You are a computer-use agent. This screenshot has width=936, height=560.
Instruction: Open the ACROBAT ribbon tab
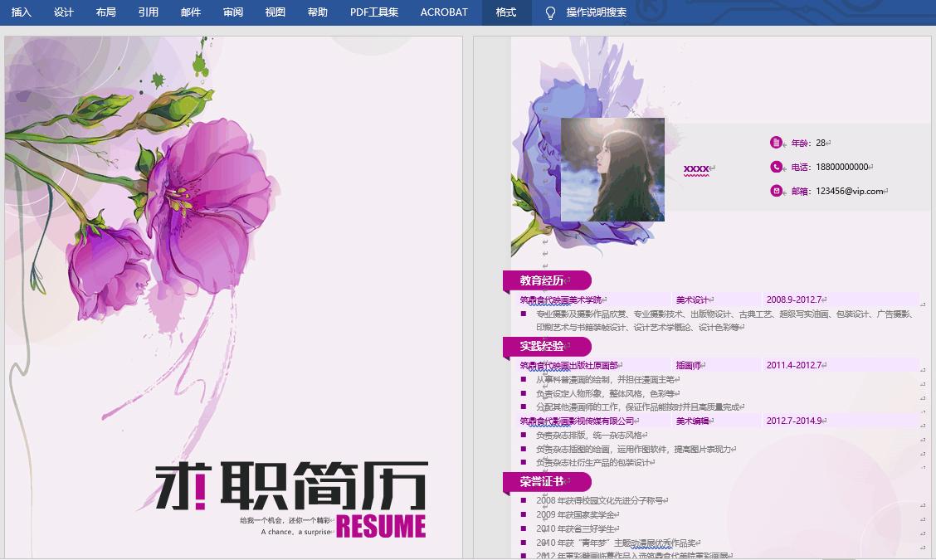point(442,12)
